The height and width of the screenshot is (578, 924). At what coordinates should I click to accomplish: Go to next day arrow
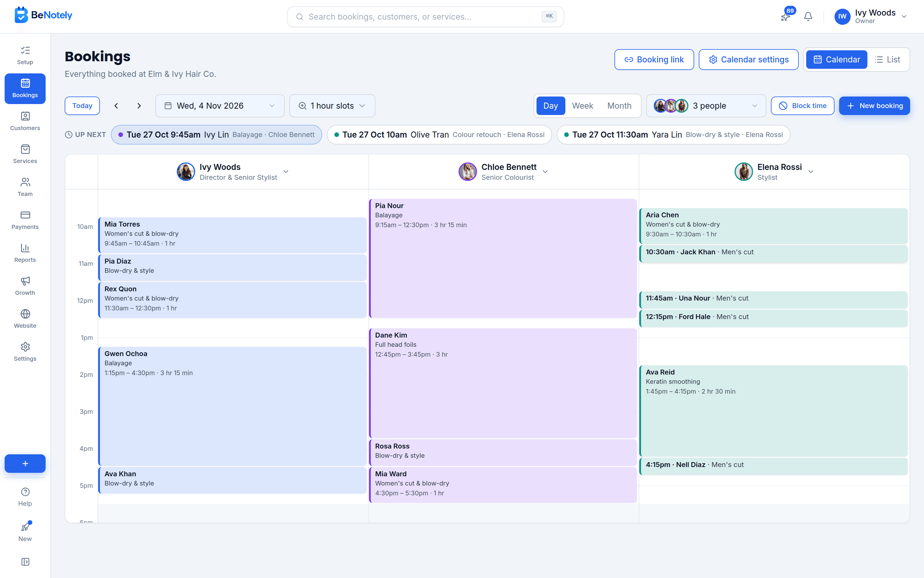pos(139,106)
